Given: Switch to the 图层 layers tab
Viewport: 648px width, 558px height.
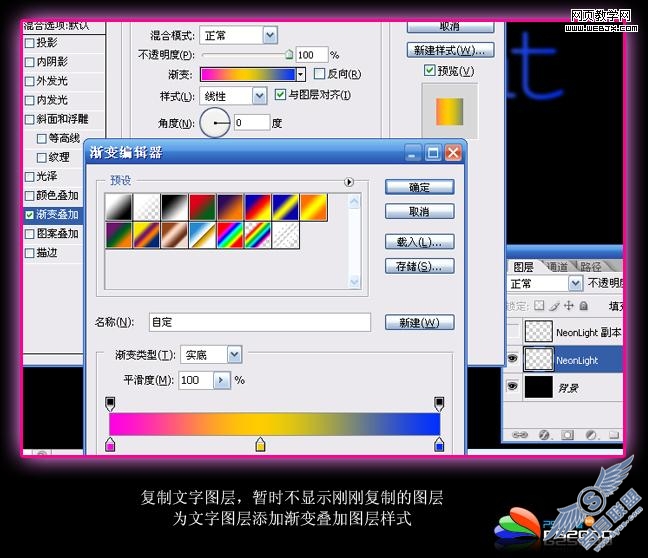Looking at the screenshot, I should point(523,267).
